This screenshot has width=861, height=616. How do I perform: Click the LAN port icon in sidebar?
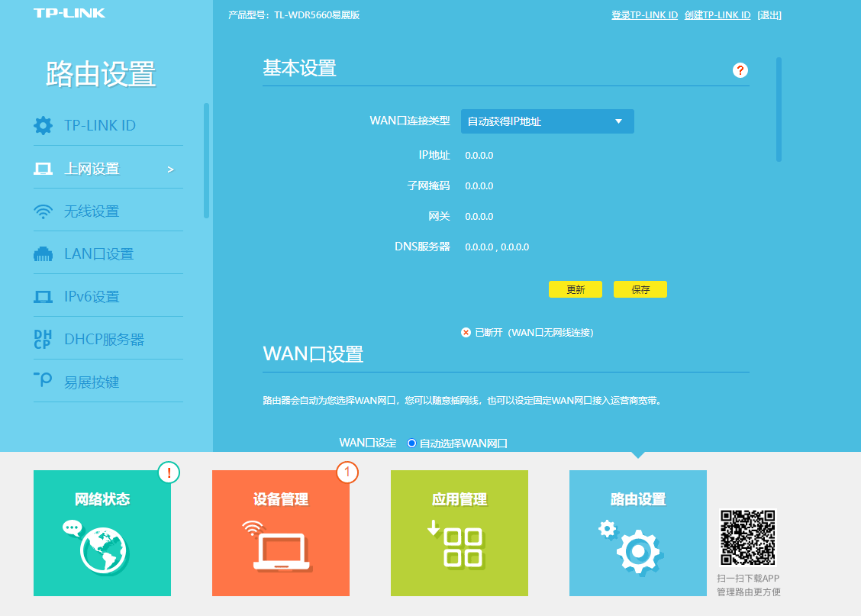[x=44, y=254]
